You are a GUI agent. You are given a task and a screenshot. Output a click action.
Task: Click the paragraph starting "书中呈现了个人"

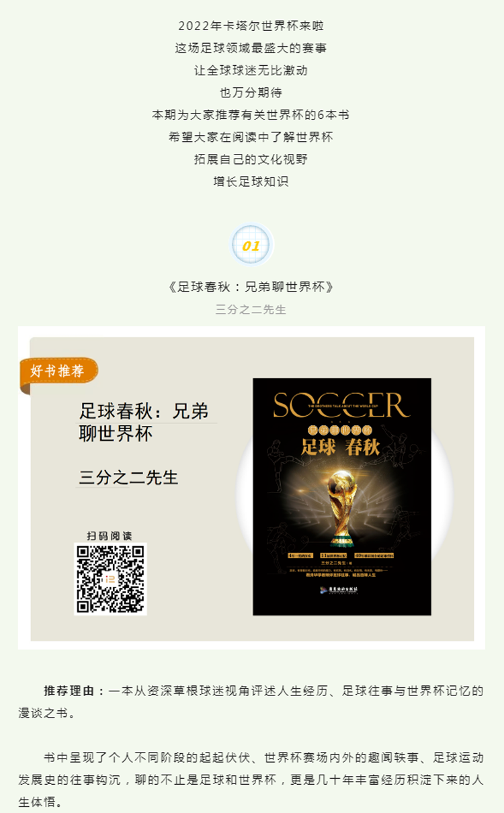251,779
